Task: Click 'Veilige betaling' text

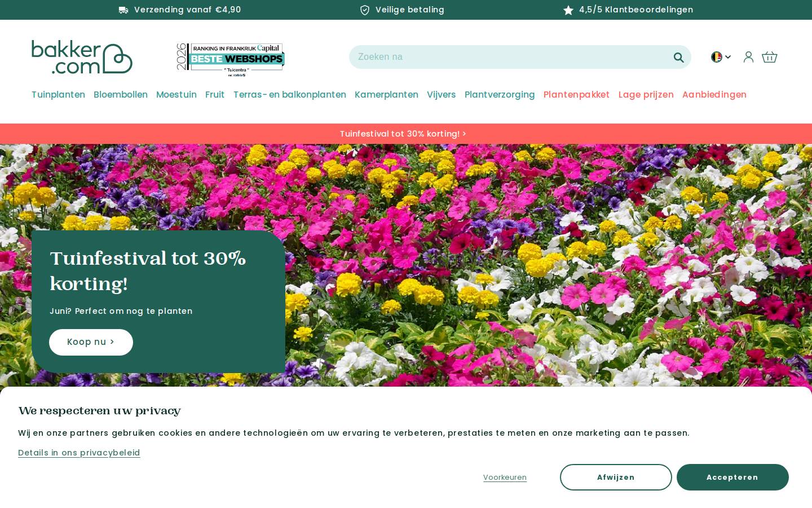Action: click(410, 10)
